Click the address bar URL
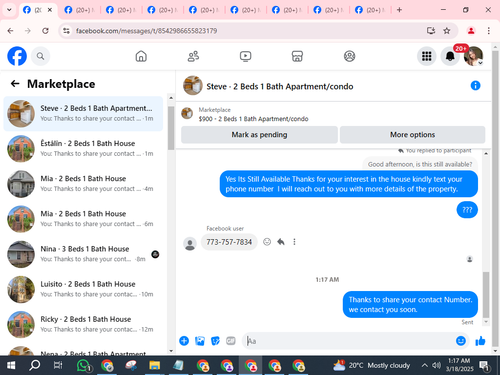 [x=146, y=31]
